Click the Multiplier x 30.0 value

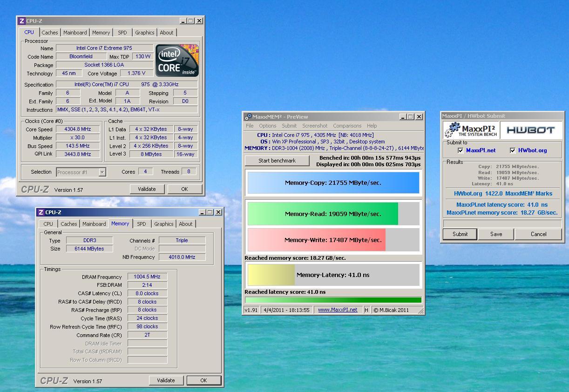pyautogui.click(x=78, y=137)
